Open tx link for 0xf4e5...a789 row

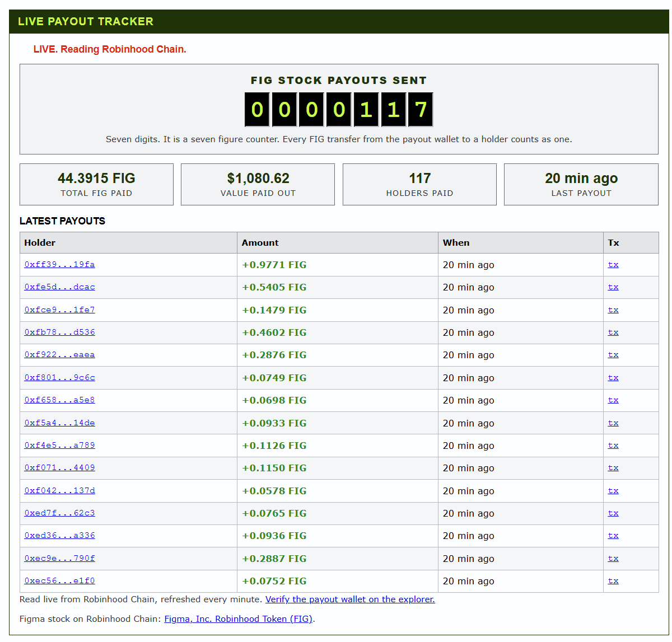click(x=613, y=445)
